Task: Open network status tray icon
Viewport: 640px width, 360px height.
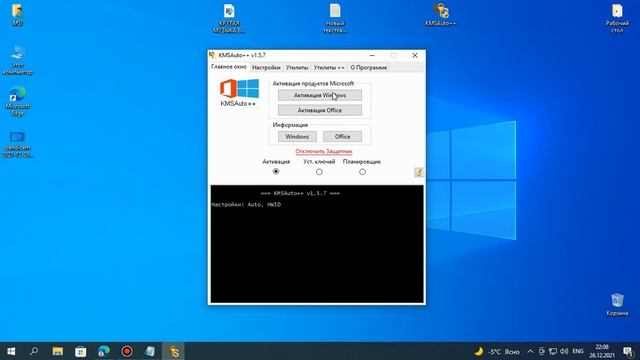Action: pyautogui.click(x=553, y=351)
